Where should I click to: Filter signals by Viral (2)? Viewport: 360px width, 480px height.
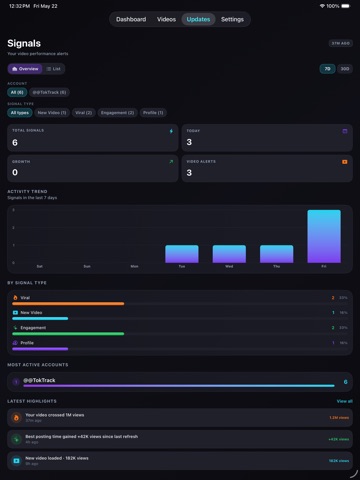pyautogui.click(x=83, y=113)
